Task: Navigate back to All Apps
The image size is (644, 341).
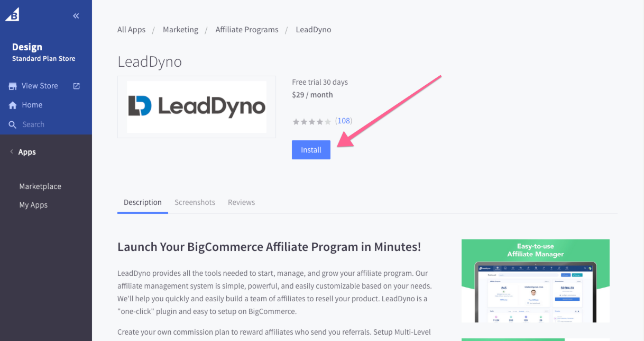Action: click(131, 30)
